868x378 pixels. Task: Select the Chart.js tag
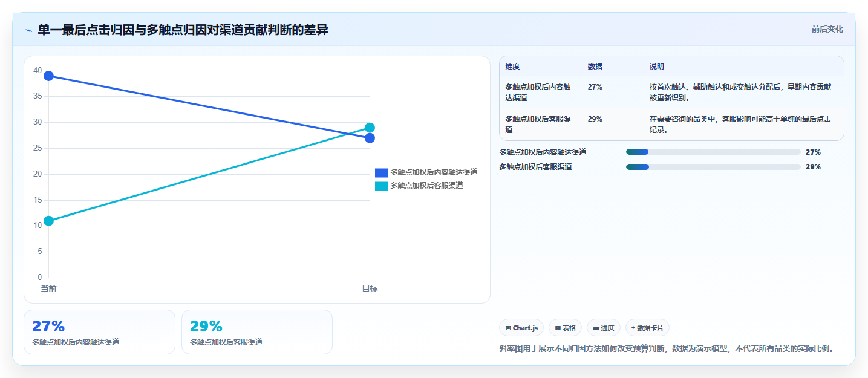[x=521, y=328]
